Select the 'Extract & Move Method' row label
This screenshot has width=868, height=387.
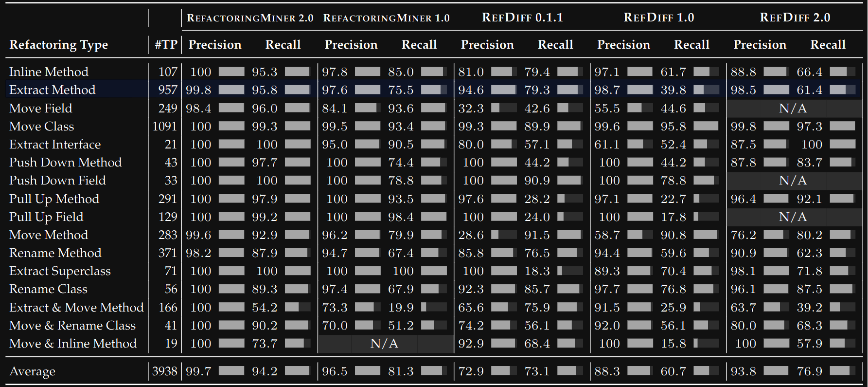tap(76, 308)
